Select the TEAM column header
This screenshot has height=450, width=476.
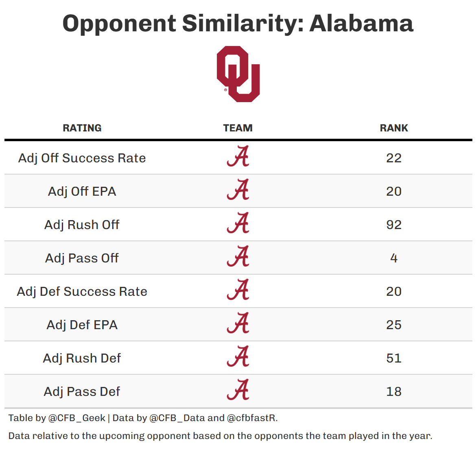[x=238, y=128]
